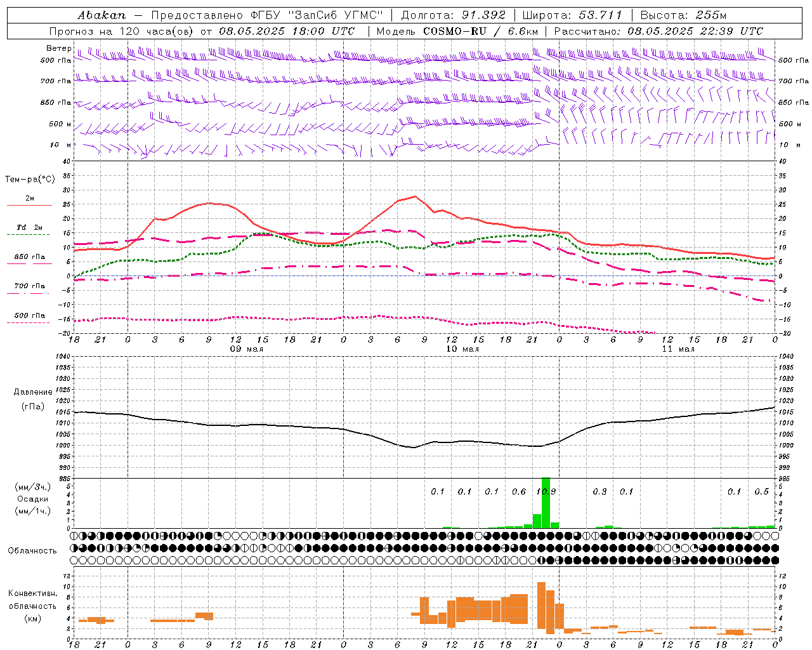Click the (мм/3ч.) precipitation unit label
The height and width of the screenshot is (650, 812).
[x=33, y=487]
